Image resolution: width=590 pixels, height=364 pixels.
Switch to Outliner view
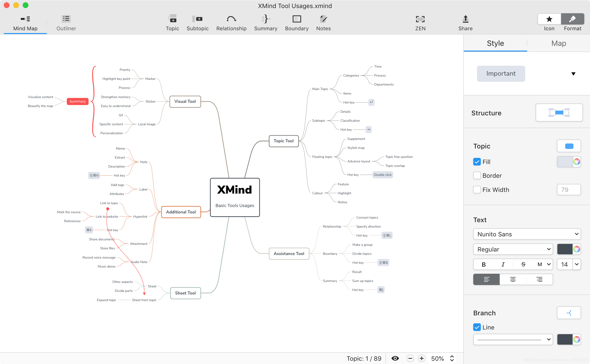[66, 23]
